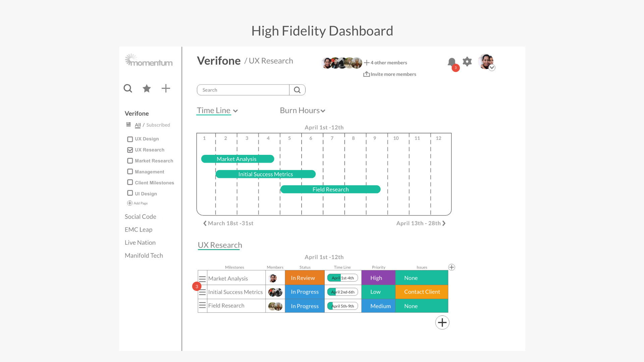This screenshot has height=362, width=644.
Task: Click drag handle for Market Analysis row
Action: [202, 279]
